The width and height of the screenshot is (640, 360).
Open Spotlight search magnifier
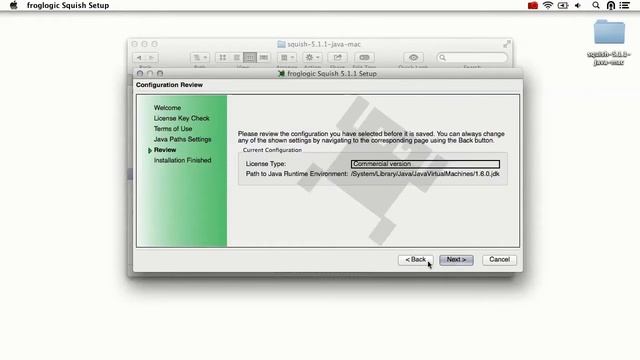[x=596, y=5]
